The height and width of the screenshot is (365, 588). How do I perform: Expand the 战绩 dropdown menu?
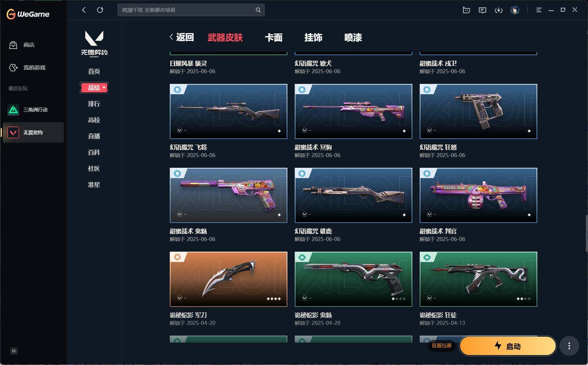point(94,88)
